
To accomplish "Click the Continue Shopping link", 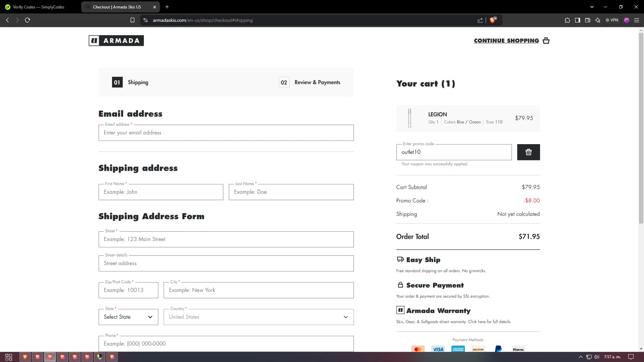I will coord(506,41).
